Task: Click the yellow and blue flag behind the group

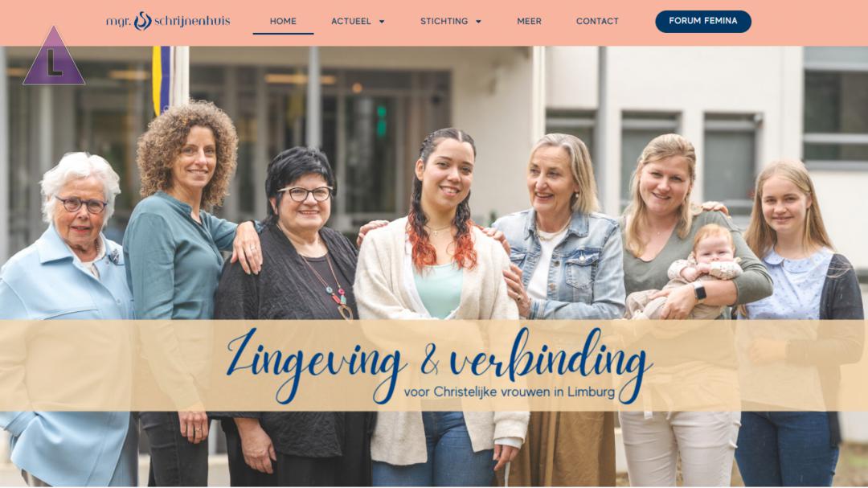Action: coord(161,80)
